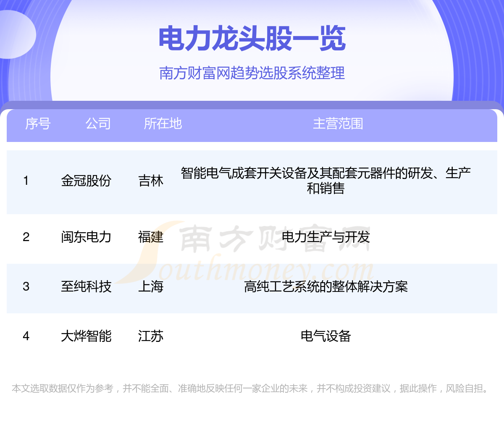The image size is (504, 441).
Task: Click subtitle 南方财富网趋势选股系统整理
Action: (252, 73)
